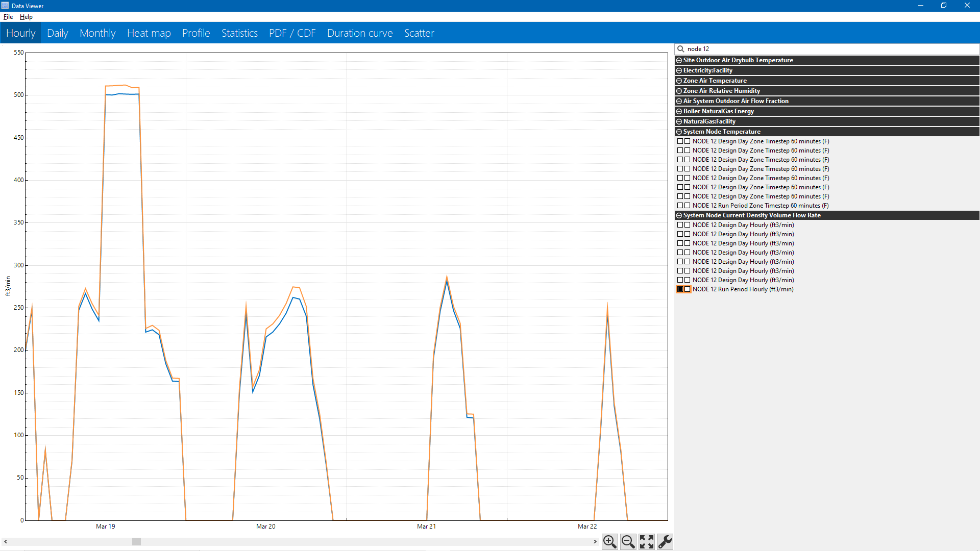Click the Data Viewer app icon in title bar
The image size is (980, 551).
click(5, 6)
